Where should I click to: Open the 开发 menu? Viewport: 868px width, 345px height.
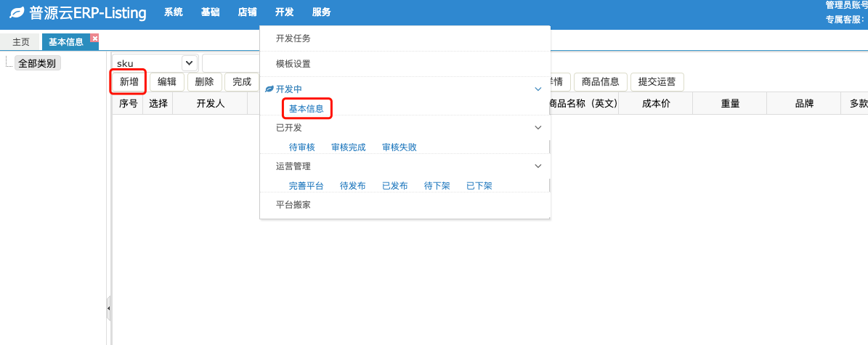coord(284,12)
